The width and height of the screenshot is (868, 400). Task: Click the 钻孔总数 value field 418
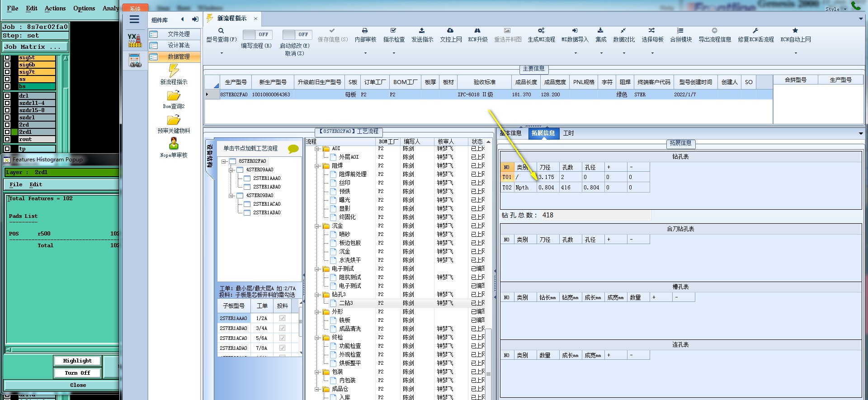click(595, 215)
